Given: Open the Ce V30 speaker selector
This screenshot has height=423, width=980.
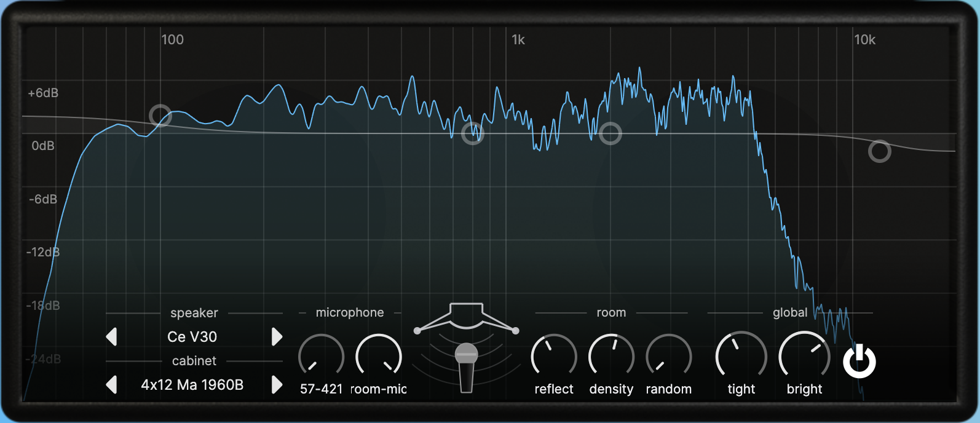Looking at the screenshot, I should 192,337.
